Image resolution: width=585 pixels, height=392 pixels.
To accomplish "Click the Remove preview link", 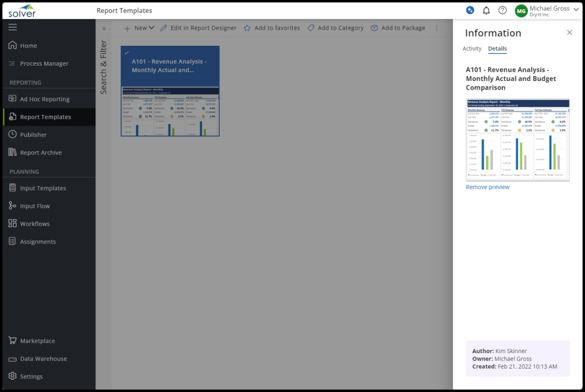I will pos(487,187).
